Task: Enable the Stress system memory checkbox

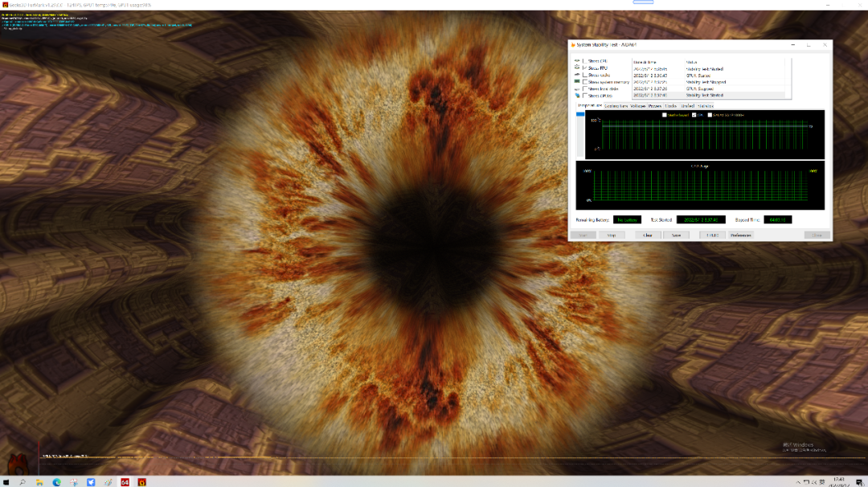Action: [585, 82]
